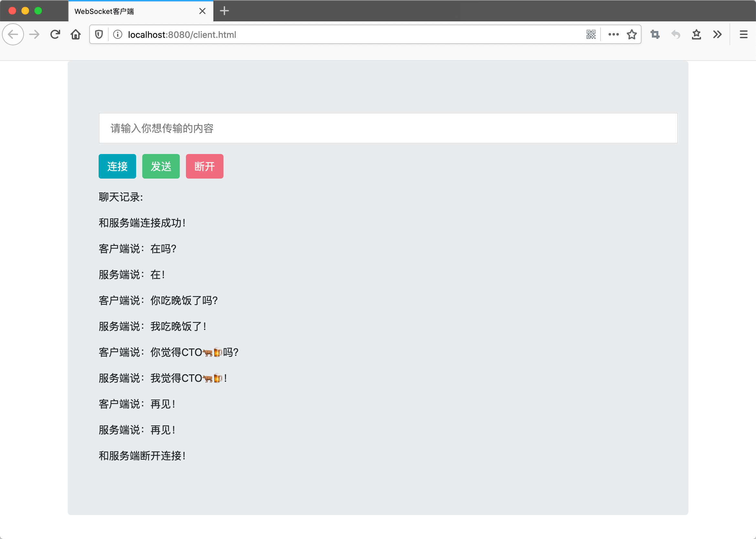This screenshot has height=539, width=756.
Task: Expand more toolbar items chevron
Action: click(717, 35)
